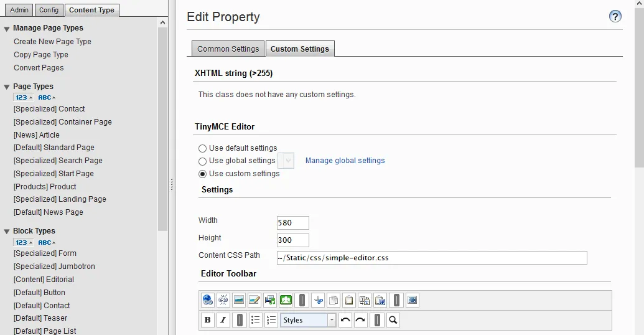This screenshot has width=644, height=335.
Task: Switch to the Custom Settings tab
Action: tap(300, 49)
